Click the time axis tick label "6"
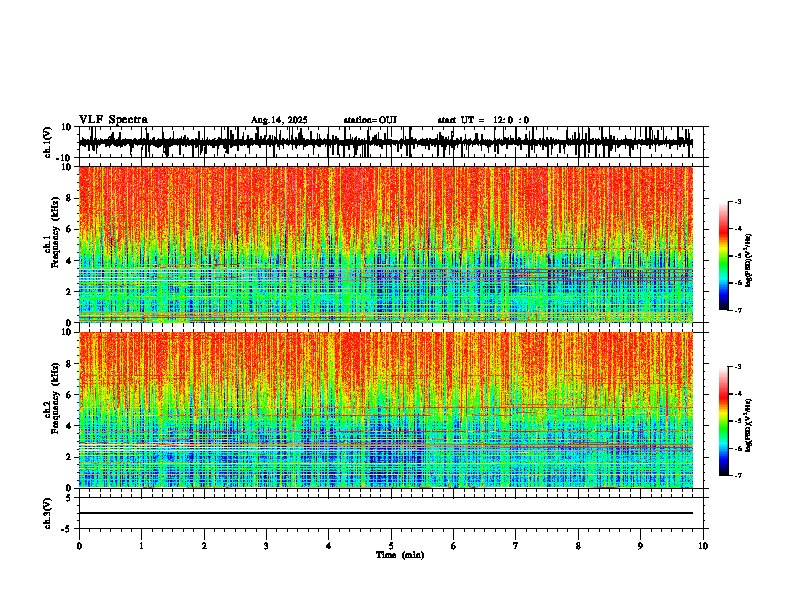Viewport: 792px width, 612px height. pyautogui.click(x=454, y=546)
